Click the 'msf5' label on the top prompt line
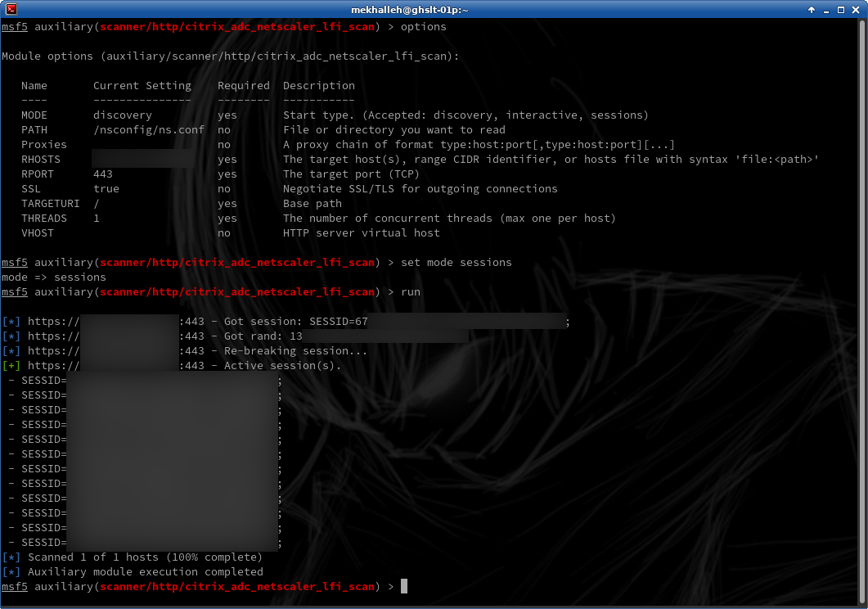This screenshot has height=609, width=868. click(15, 26)
